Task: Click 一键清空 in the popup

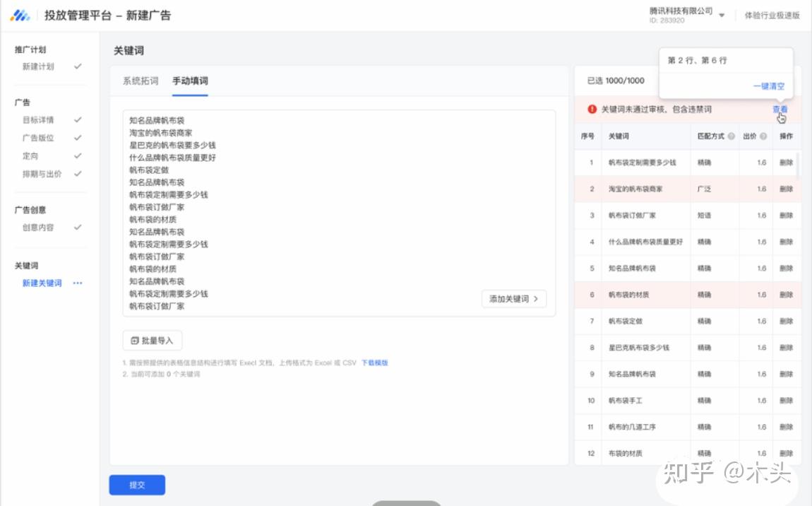Action: [x=768, y=86]
